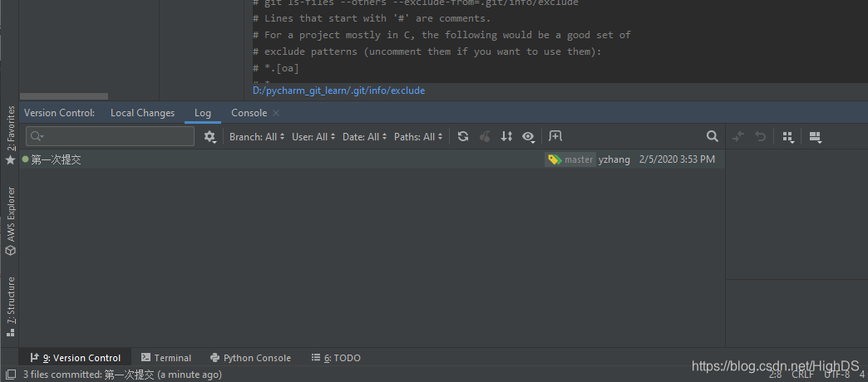The height and width of the screenshot is (382, 868).
Task: Switch to the Local Changes tab
Action: 143,113
